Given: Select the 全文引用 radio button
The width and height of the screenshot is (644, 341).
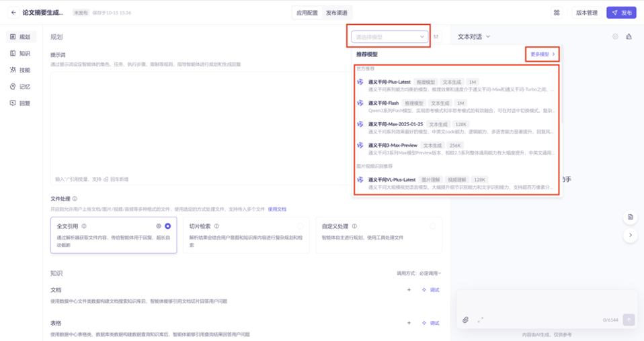Looking at the screenshot, I should point(167,226).
